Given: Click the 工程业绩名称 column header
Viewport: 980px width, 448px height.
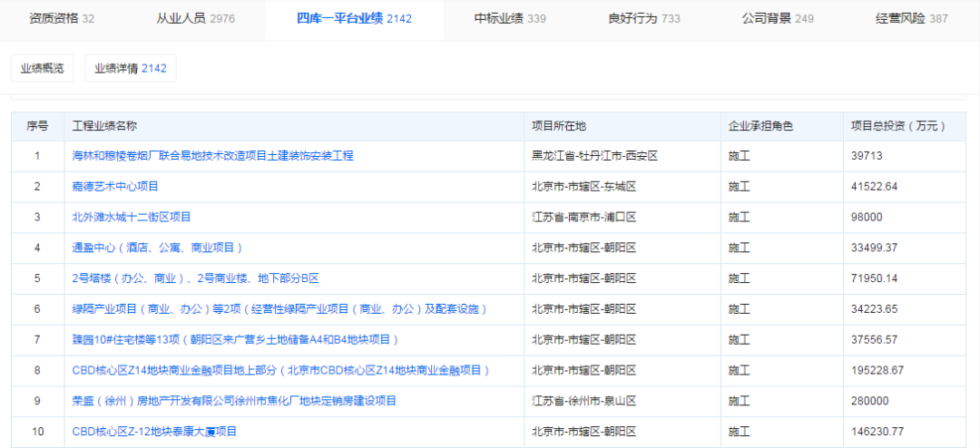Looking at the screenshot, I should [294, 126].
